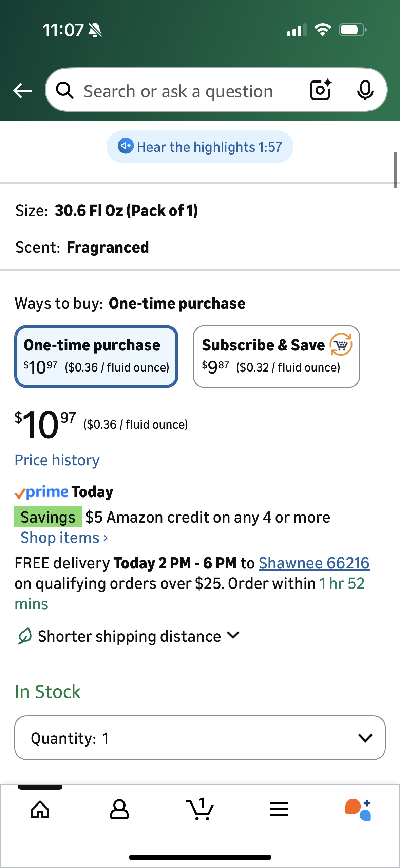This screenshot has width=400, height=868.
Task: Expand Shorter shipping distance details
Action: (129, 636)
